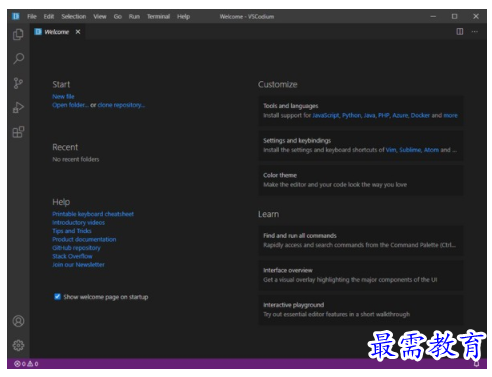The height and width of the screenshot is (377, 492).
Task: Click the Docker support link
Action: 420,115
